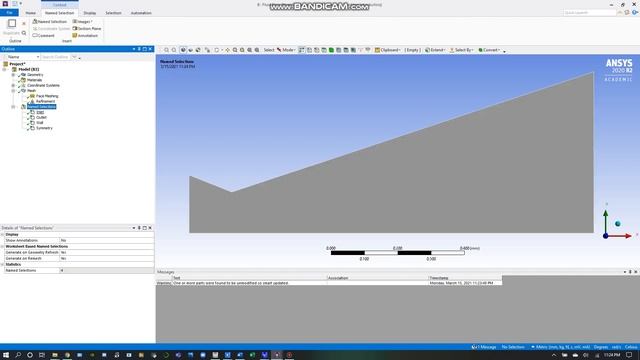
Task: Insert a Comment from the ribbon
Action: pyautogui.click(x=43, y=36)
